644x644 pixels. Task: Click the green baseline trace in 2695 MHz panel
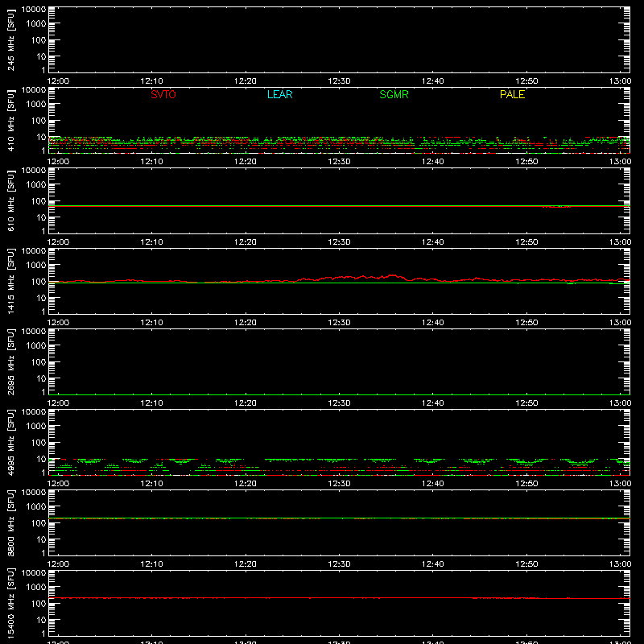339,394
